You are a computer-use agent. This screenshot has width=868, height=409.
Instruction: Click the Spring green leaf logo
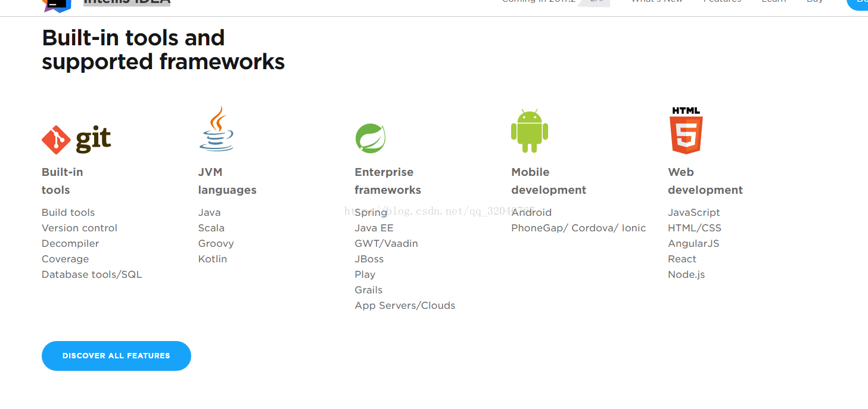(371, 138)
